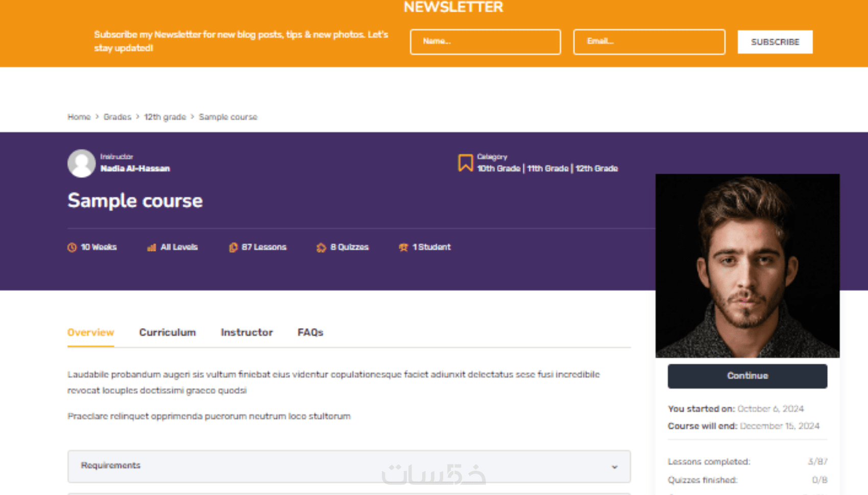Click the puzzle icon beside 8 Quizzes

[321, 247]
